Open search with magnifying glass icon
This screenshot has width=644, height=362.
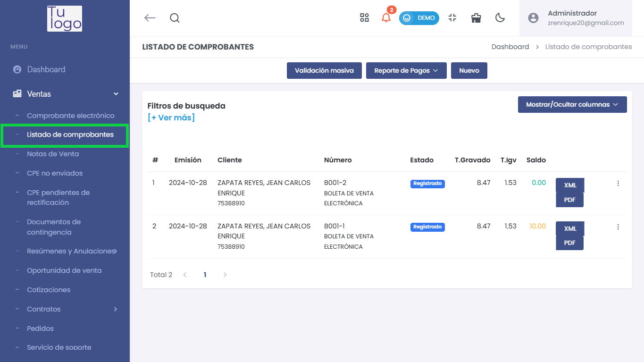[x=175, y=18]
